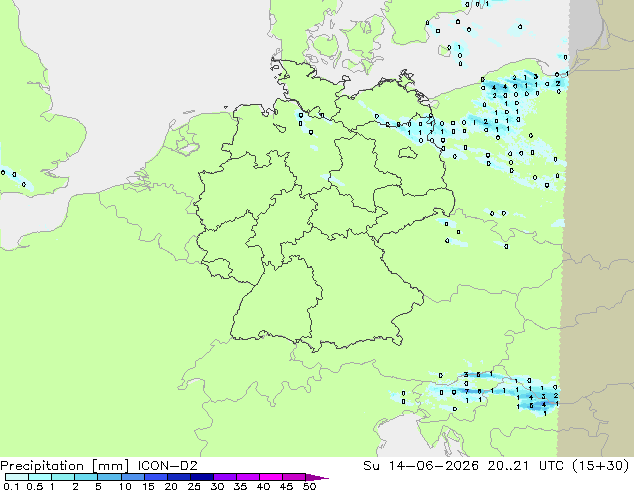Click legend value label '0.5'
The image size is (634, 490).
pos(34,486)
